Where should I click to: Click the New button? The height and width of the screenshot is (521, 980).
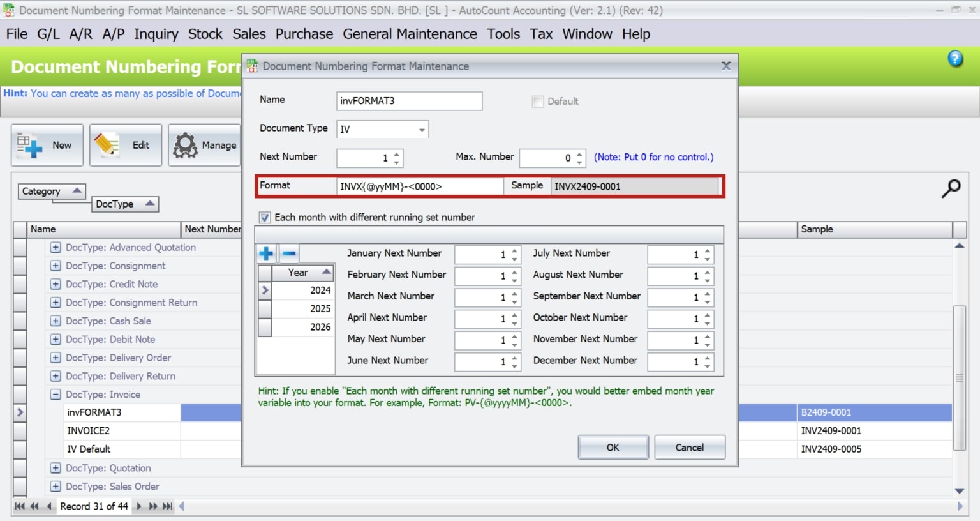(x=47, y=145)
